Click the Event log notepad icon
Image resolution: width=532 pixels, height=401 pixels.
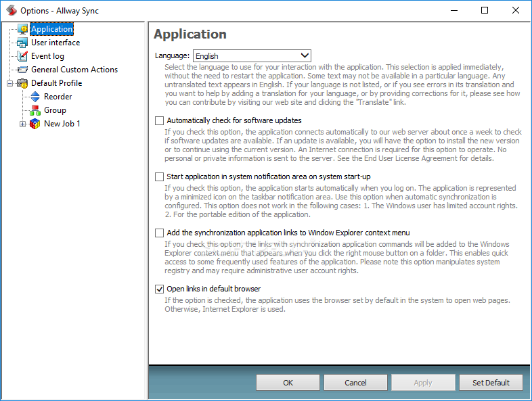(x=22, y=56)
